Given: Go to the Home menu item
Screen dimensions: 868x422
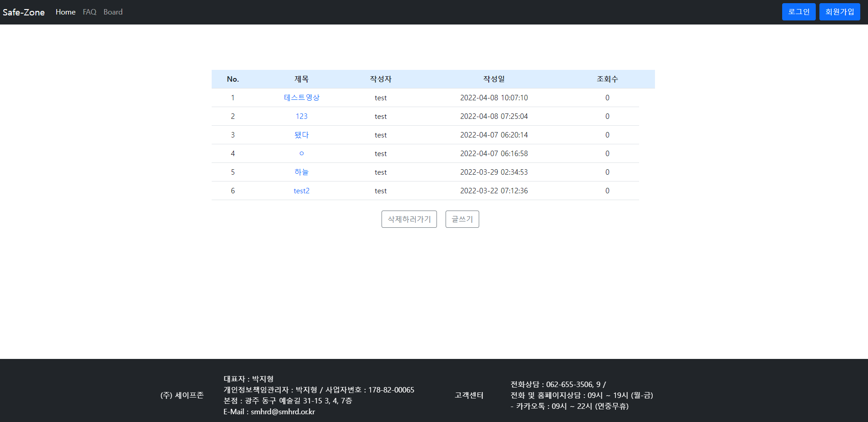Looking at the screenshot, I should pos(65,12).
